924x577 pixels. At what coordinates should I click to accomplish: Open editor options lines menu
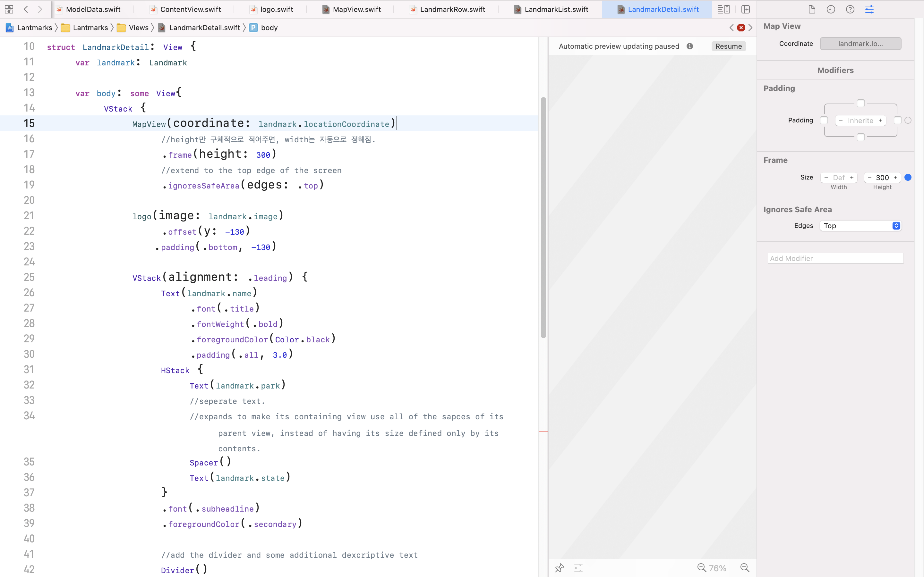(723, 9)
